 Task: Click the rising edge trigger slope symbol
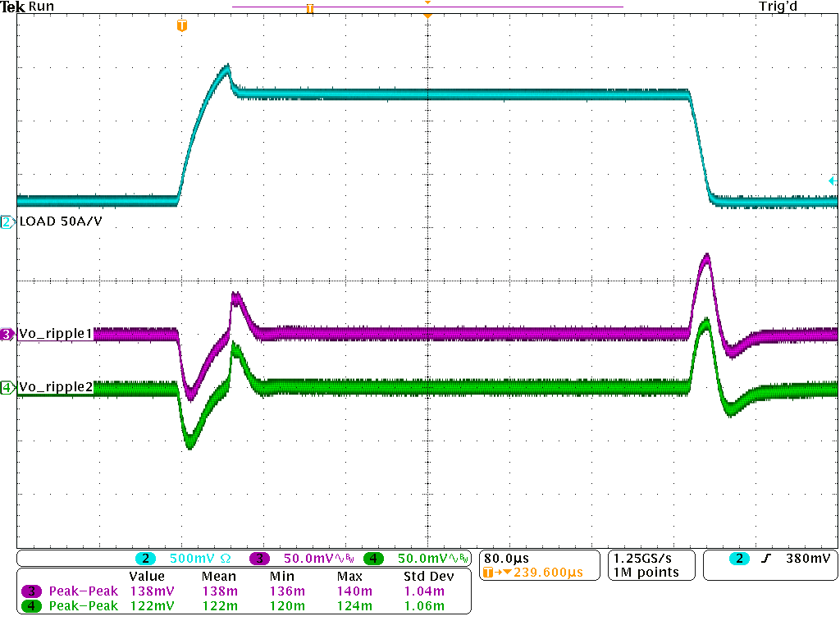pos(766,559)
